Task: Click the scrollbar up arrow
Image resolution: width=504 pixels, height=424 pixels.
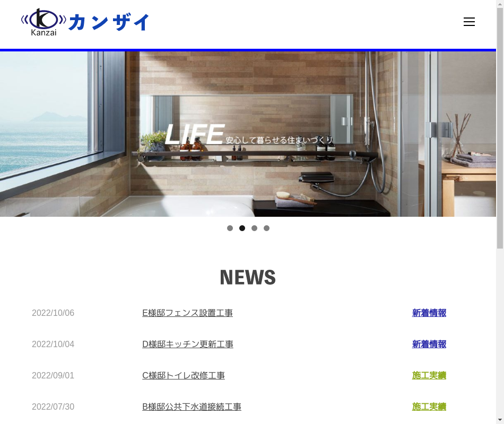Action: click(500, 4)
